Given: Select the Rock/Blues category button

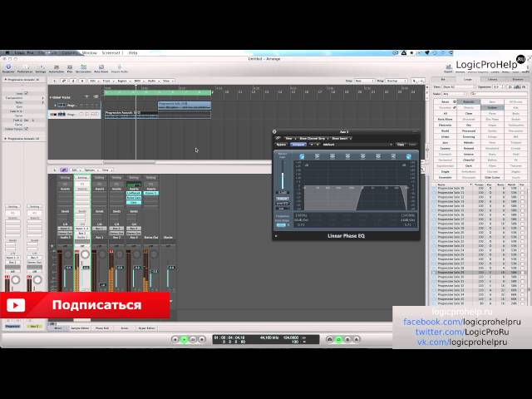Looking at the screenshot, I should [446, 119].
